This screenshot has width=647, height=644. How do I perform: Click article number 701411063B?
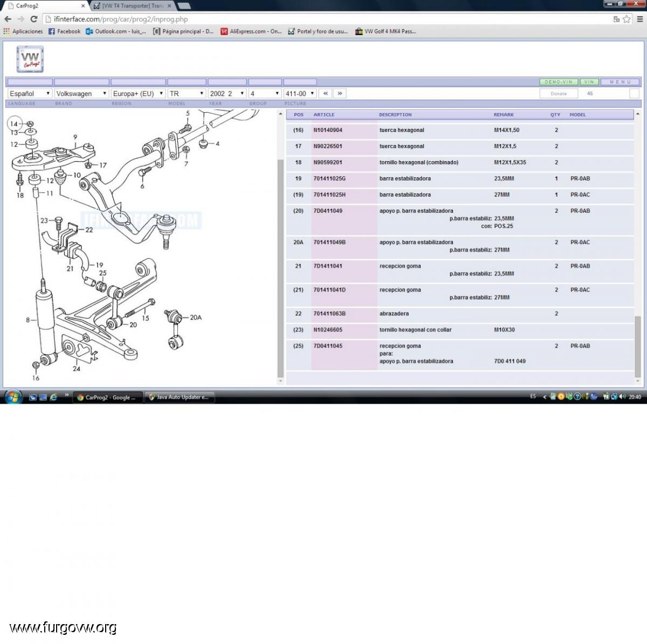[x=329, y=314]
